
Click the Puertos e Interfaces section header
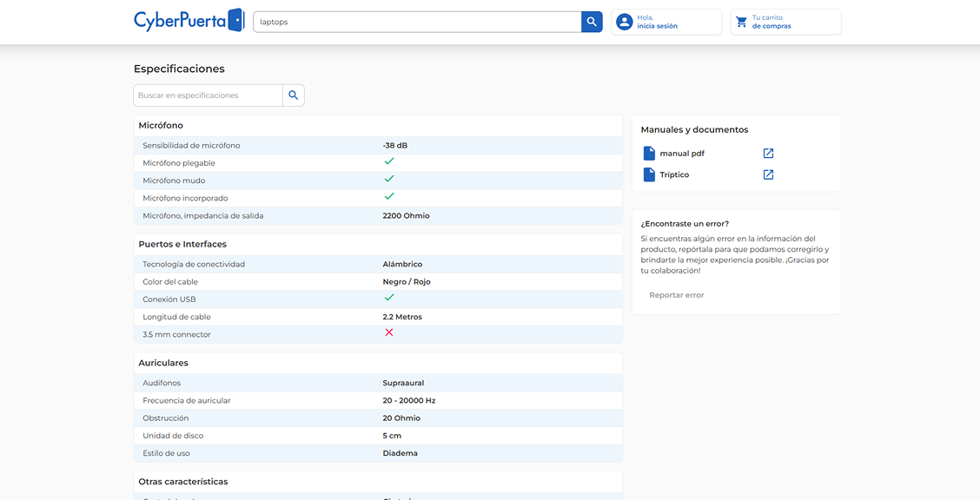point(182,244)
